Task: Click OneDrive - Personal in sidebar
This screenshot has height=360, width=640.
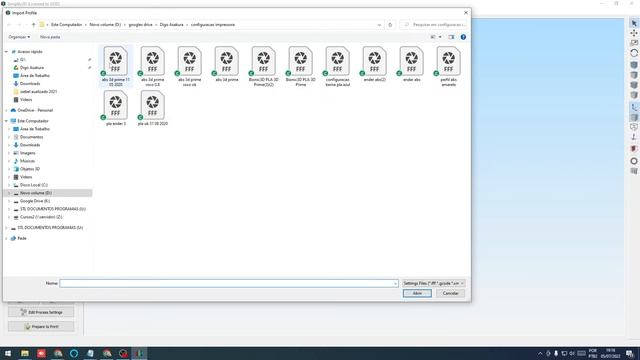Action: (x=35, y=111)
